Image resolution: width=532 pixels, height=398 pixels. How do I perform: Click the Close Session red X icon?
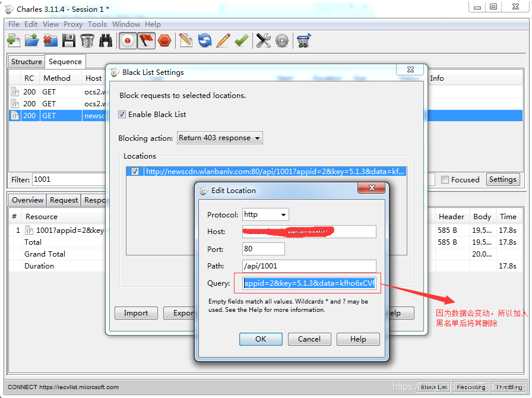[x=50, y=41]
